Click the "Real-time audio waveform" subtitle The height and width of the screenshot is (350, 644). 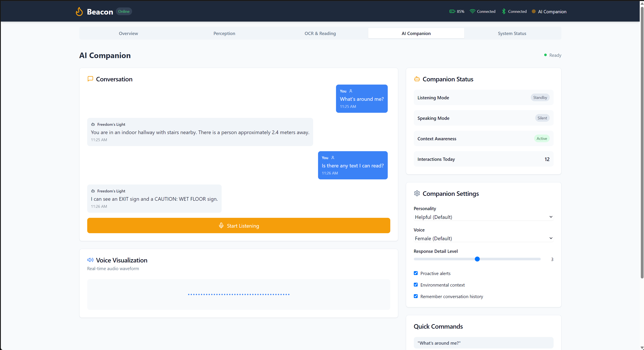pos(113,268)
